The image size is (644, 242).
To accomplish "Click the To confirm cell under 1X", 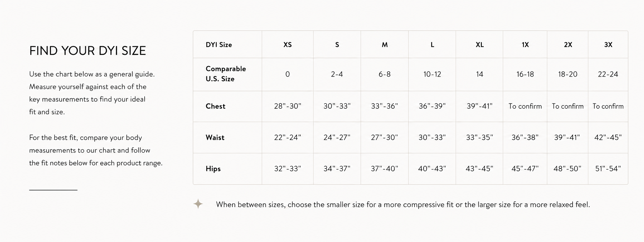I will click(x=525, y=106).
